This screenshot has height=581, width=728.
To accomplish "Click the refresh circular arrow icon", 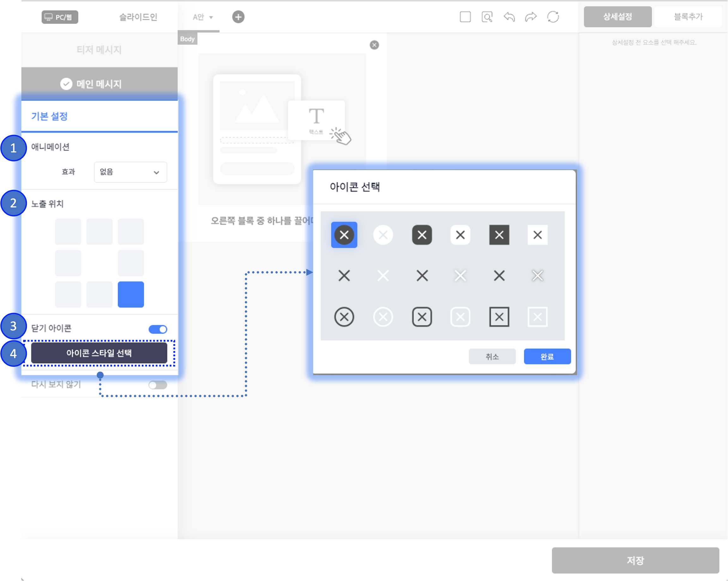I will tap(553, 16).
